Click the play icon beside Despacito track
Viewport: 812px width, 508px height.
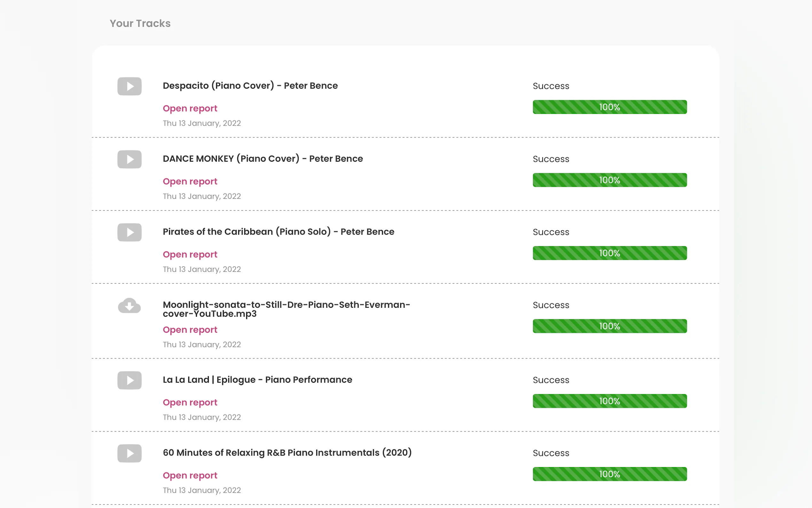129,86
